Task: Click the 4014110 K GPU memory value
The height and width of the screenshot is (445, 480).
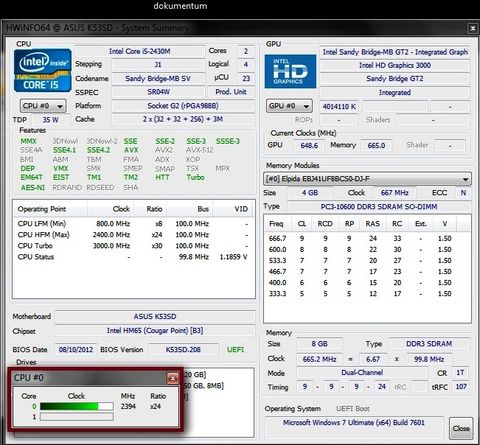Action: pos(339,107)
